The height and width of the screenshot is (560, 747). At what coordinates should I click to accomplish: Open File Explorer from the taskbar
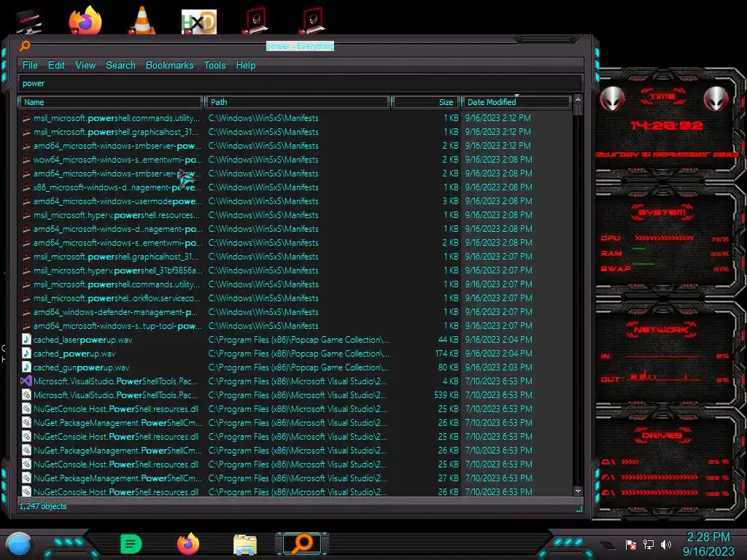tap(245, 545)
